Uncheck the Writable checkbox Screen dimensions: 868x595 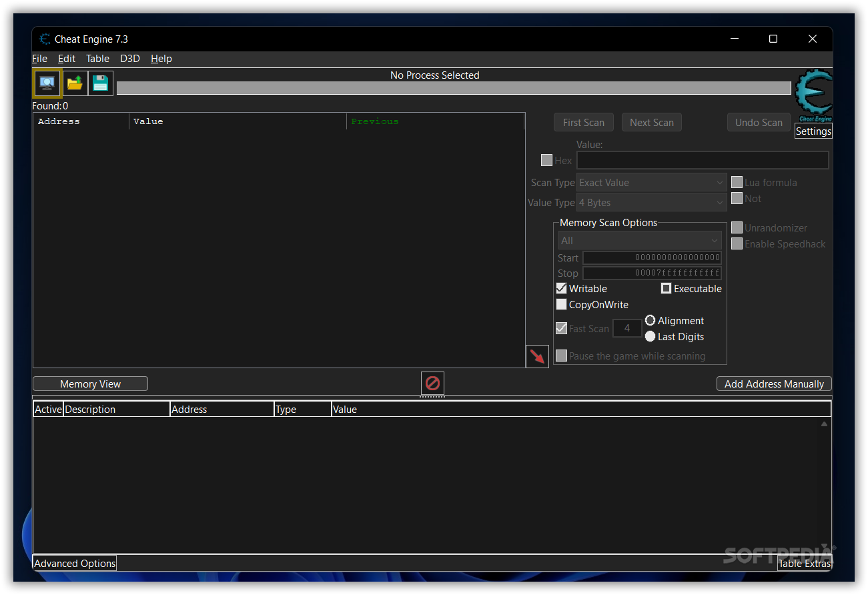561,288
